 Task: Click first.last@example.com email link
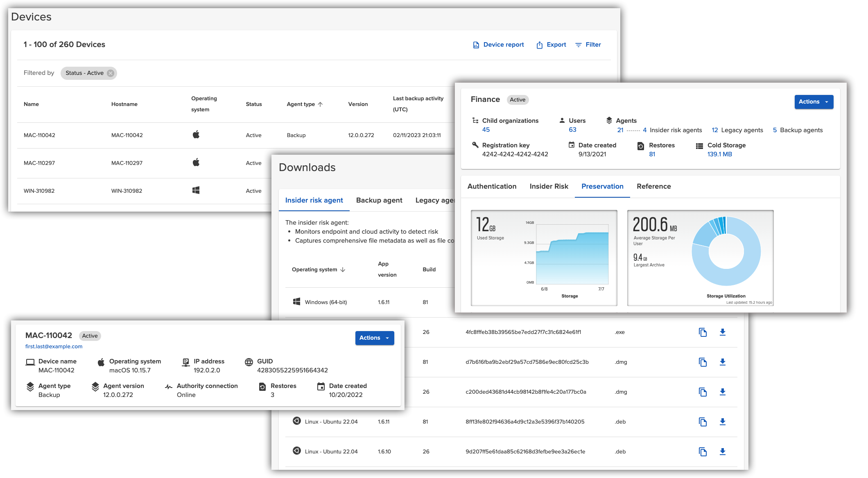pos(54,347)
